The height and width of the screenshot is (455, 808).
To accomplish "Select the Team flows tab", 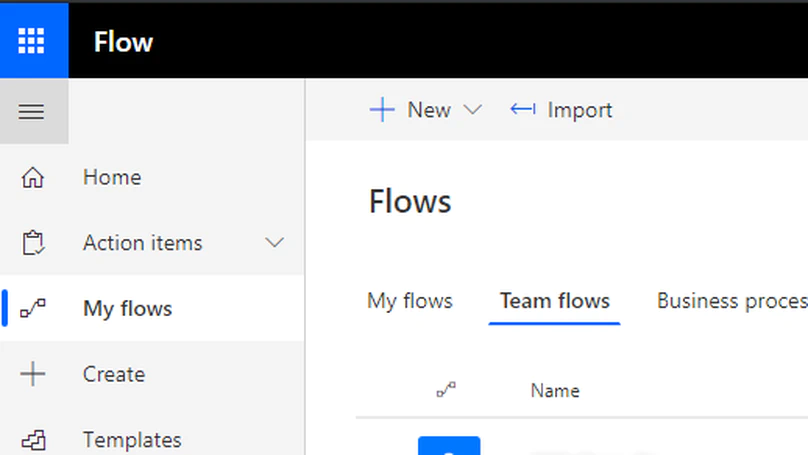I will point(554,301).
